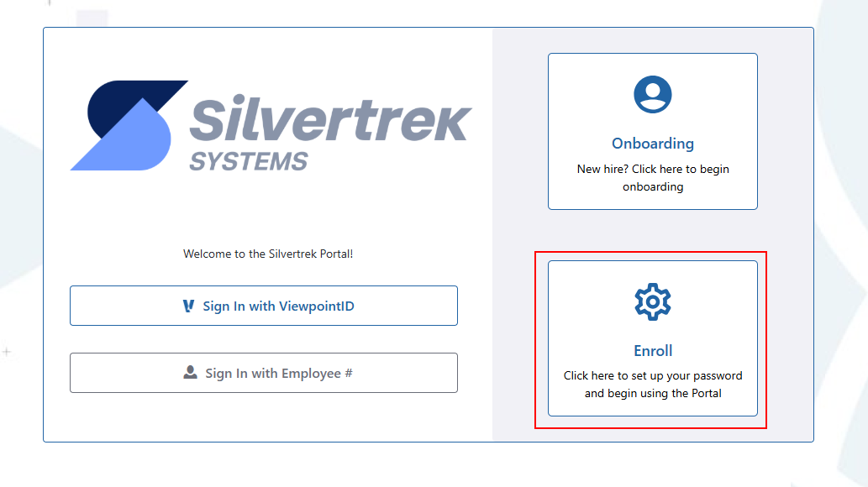Click the 'Sign In with ViewpointID' label text

pos(278,306)
